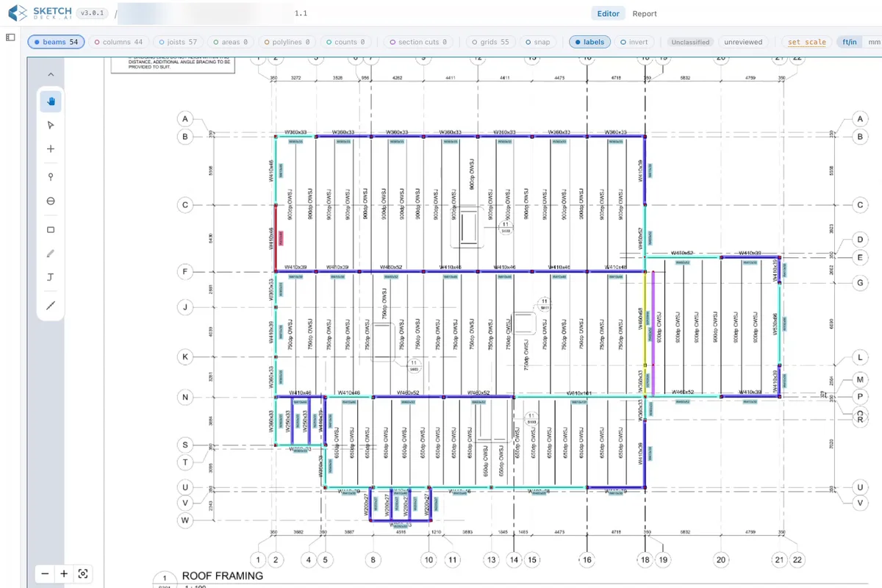Select the rectangle area tool
The height and width of the screenshot is (588, 882).
(x=51, y=229)
